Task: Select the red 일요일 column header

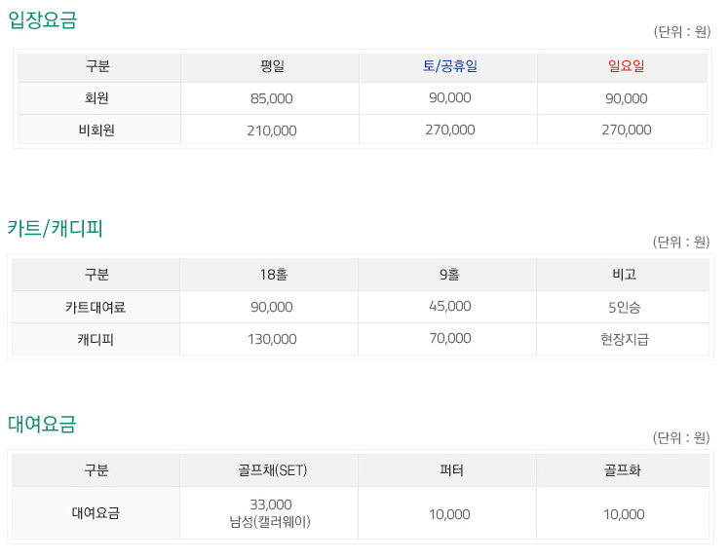Action: pos(626,66)
